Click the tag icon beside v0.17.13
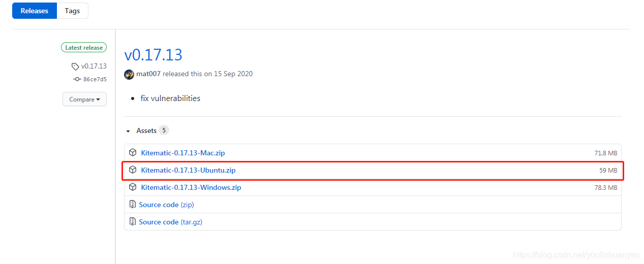This screenshot has width=644, height=264. coord(75,67)
